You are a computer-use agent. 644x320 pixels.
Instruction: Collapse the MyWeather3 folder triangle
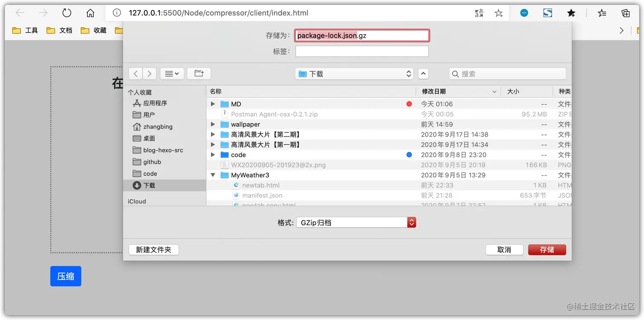(213, 175)
